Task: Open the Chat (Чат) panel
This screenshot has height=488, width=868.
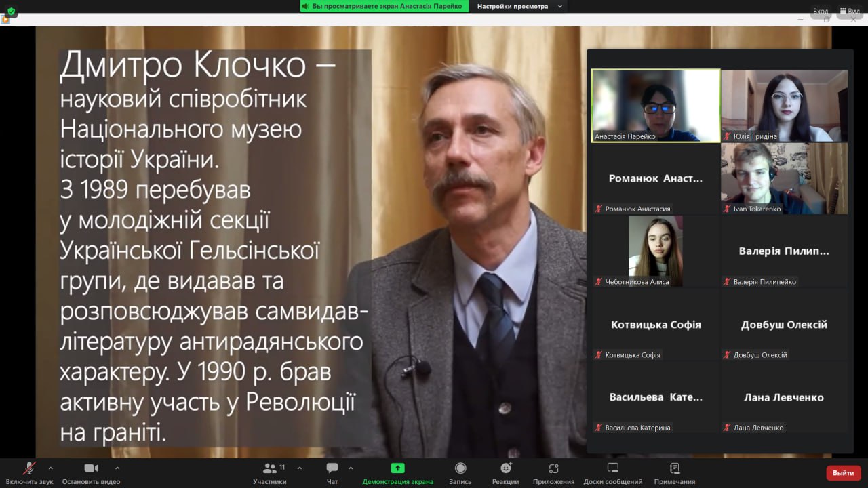Action: point(332,469)
